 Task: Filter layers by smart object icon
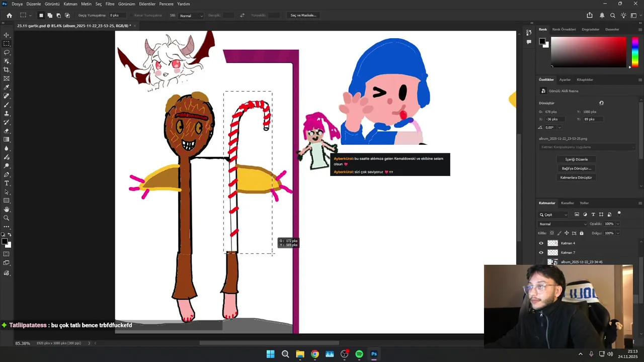click(x=609, y=215)
